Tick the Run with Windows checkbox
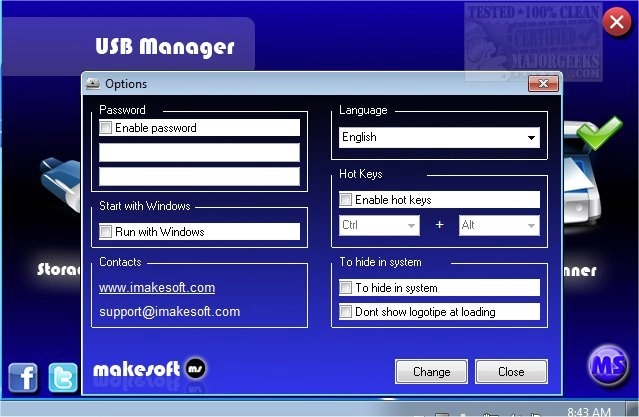 tap(106, 232)
